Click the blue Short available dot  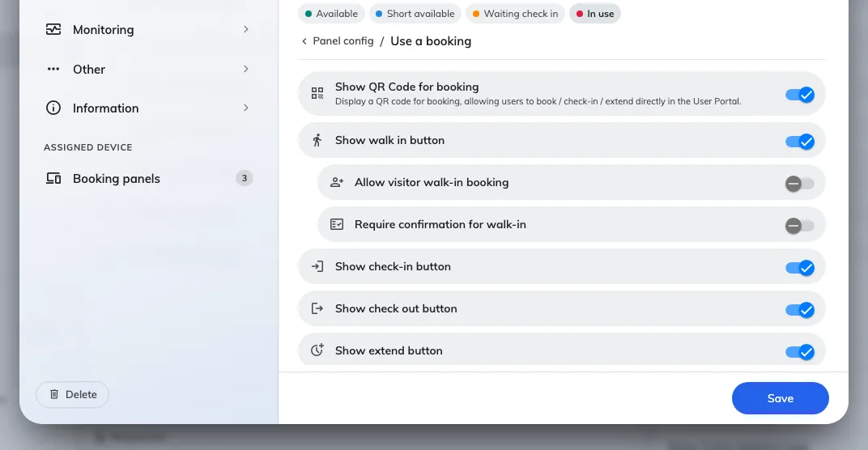coord(379,14)
